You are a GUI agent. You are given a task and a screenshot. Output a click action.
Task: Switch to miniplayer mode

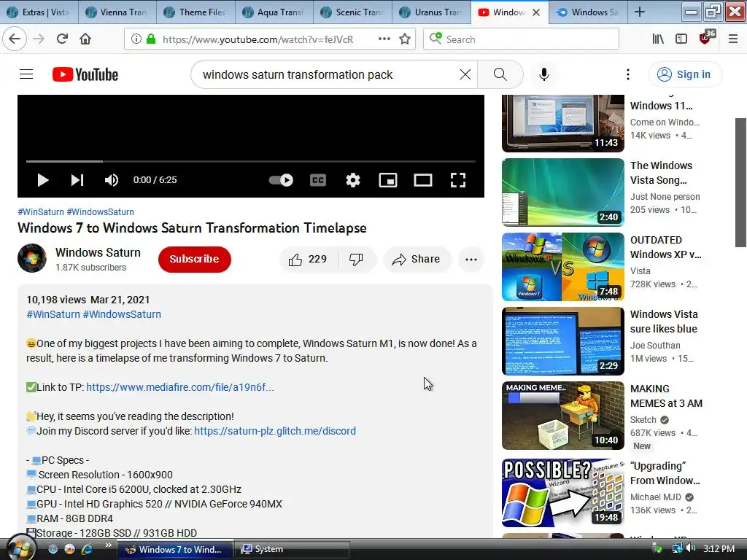tap(388, 180)
